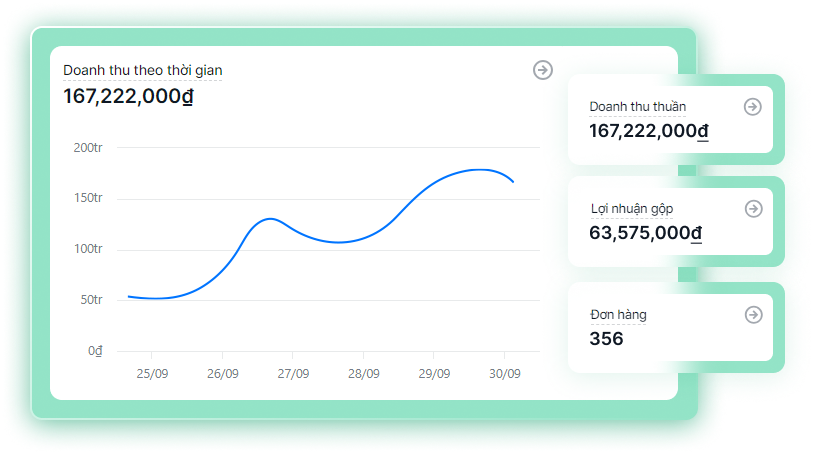815x454 pixels.
Task: Click the 200tr y-axis label
Action: click(x=88, y=148)
